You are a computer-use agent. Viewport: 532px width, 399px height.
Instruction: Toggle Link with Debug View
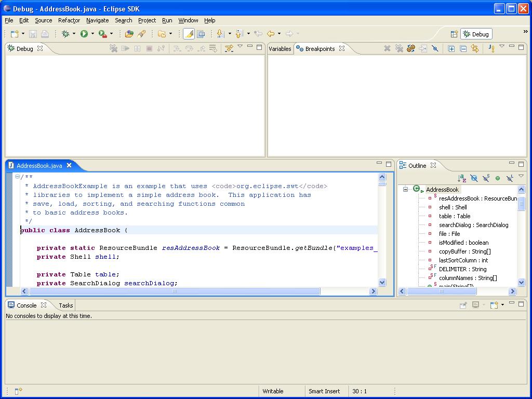tap(475, 48)
